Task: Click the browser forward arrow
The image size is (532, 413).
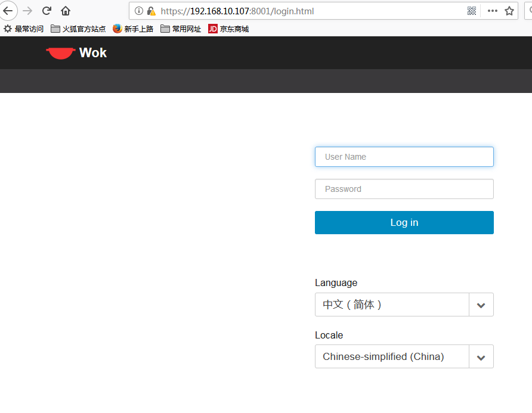Action: click(27, 11)
